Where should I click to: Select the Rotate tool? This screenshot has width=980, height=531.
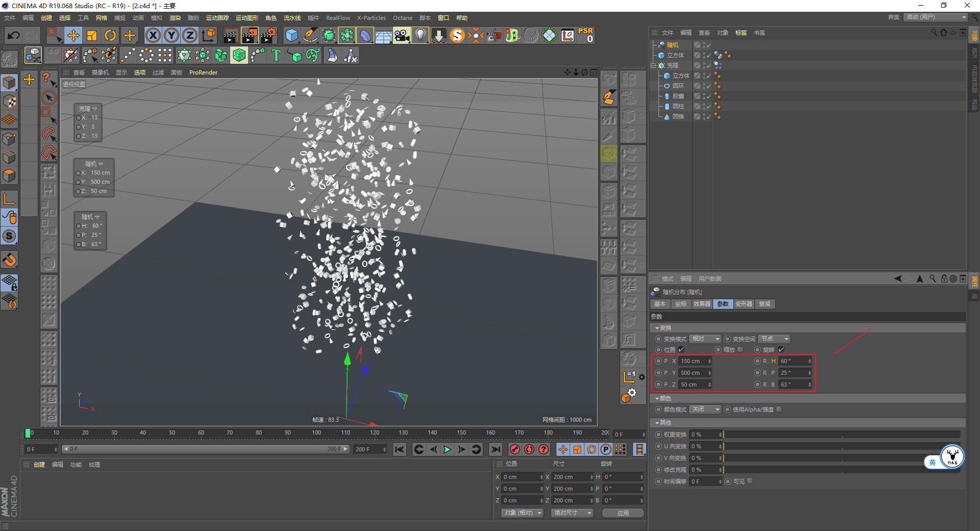110,36
